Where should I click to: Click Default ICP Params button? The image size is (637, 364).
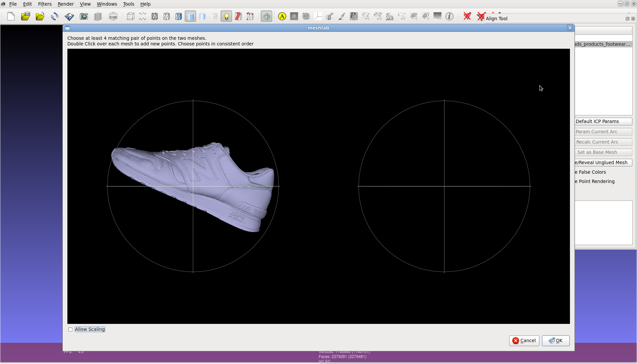click(603, 121)
